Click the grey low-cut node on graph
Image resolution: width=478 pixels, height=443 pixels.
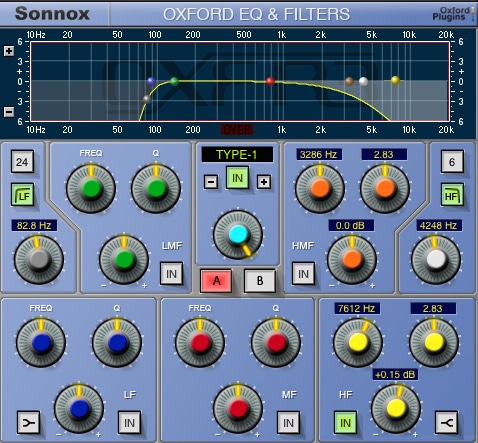pyautogui.click(x=147, y=99)
